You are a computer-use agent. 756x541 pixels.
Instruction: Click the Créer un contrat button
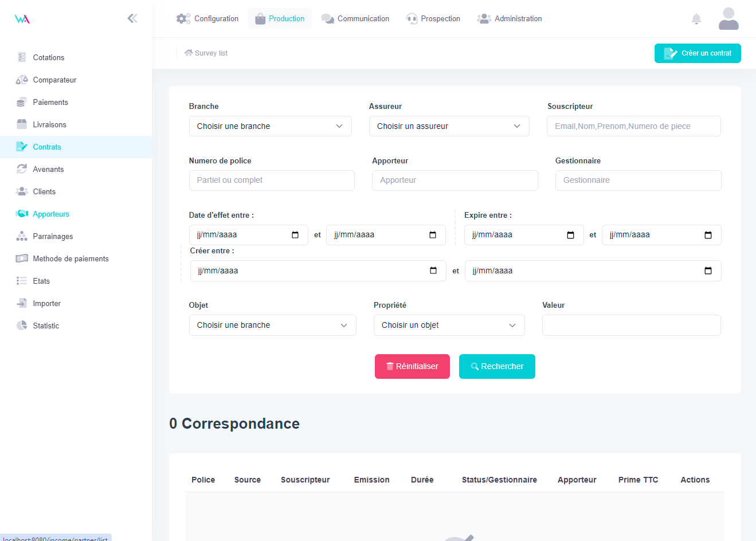pos(698,53)
